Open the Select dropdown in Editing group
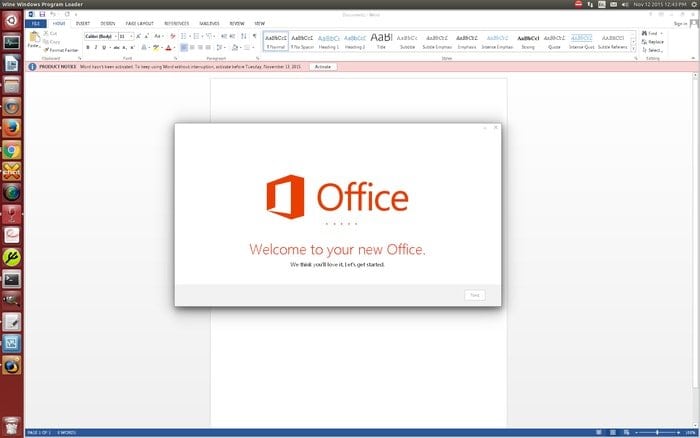Screen dimensions: 700x438 pyautogui.click(x=652, y=50)
